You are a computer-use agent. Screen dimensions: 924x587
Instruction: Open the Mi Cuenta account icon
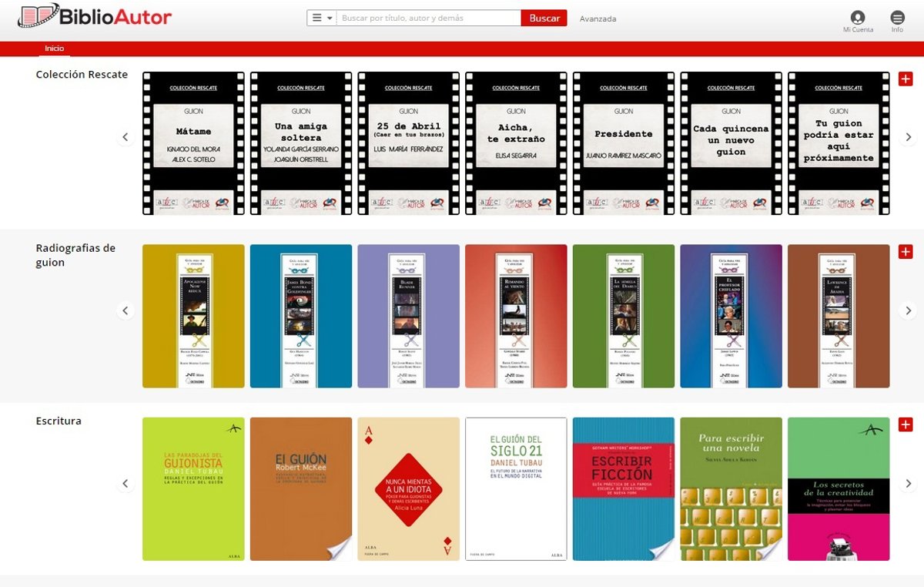tap(858, 18)
